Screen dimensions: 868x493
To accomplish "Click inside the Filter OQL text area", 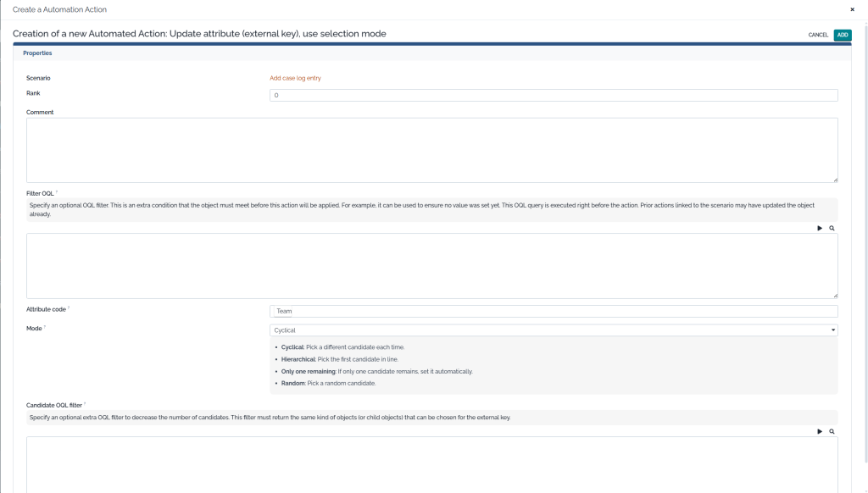I will 431,266.
